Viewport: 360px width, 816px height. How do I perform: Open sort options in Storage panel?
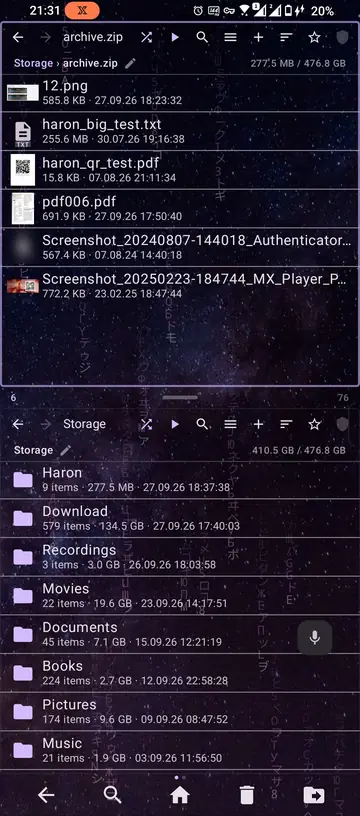point(286,424)
